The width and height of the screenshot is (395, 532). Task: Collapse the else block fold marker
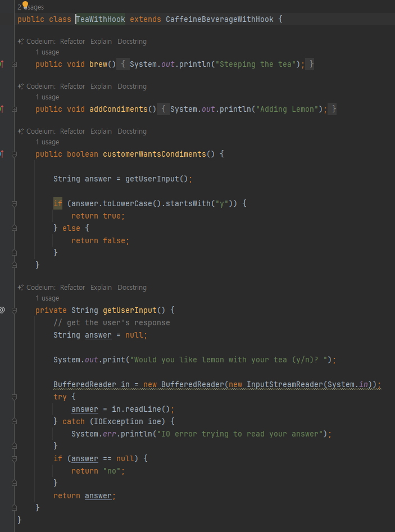[14, 228]
